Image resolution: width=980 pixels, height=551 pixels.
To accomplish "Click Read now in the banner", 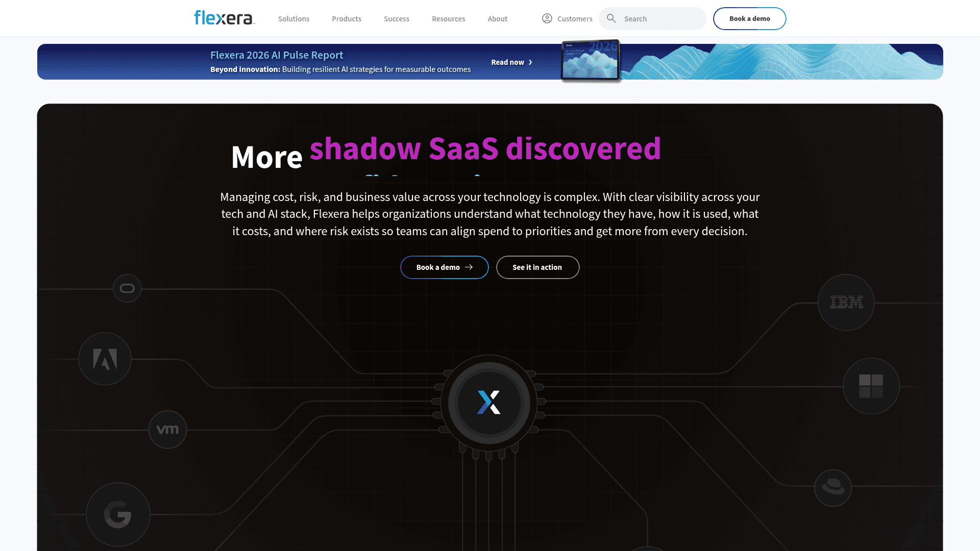I will [507, 62].
